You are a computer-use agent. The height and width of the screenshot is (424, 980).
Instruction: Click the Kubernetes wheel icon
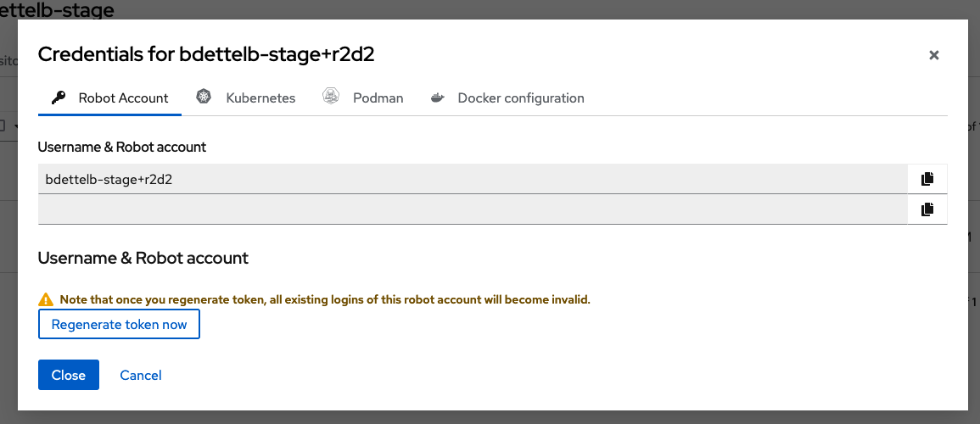tap(204, 97)
